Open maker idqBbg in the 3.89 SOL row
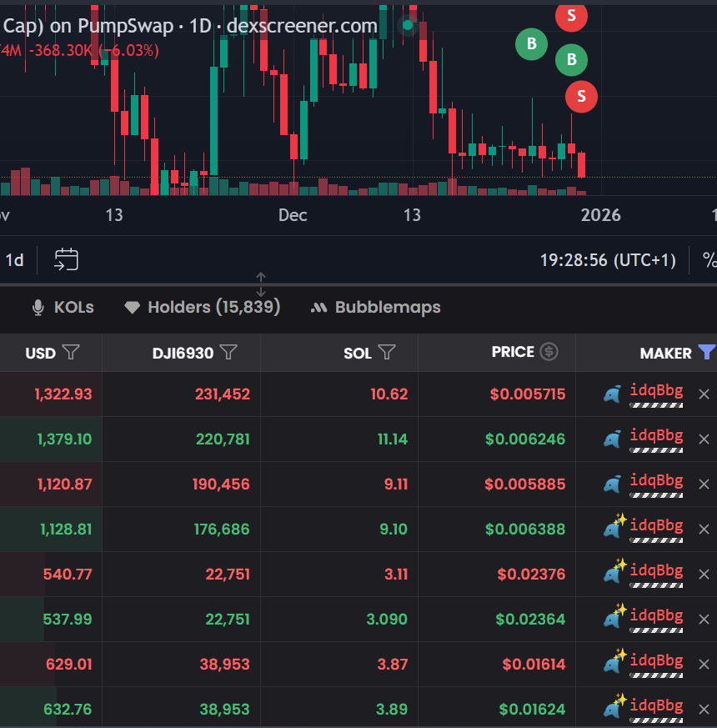Viewport: 717px width, 728px height. pyautogui.click(x=656, y=706)
